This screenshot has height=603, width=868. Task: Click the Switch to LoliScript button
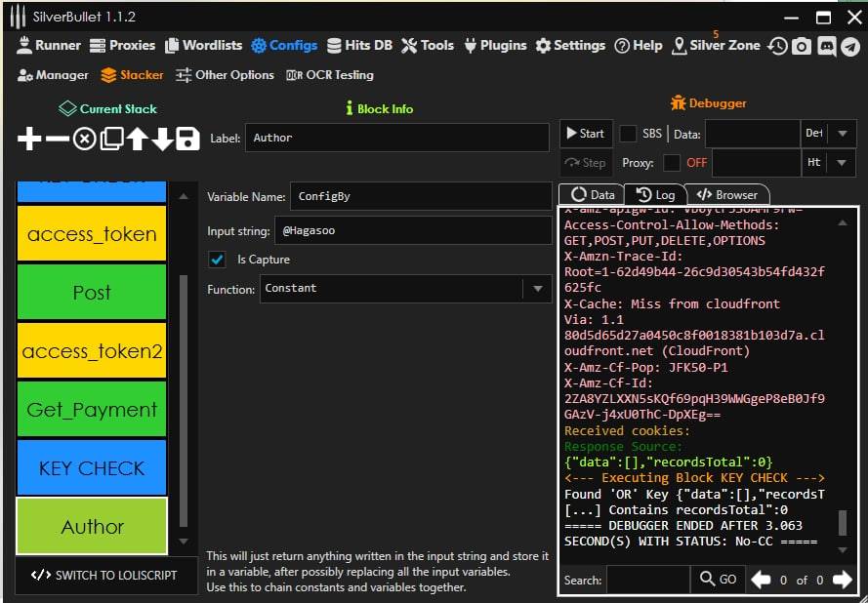(104, 575)
